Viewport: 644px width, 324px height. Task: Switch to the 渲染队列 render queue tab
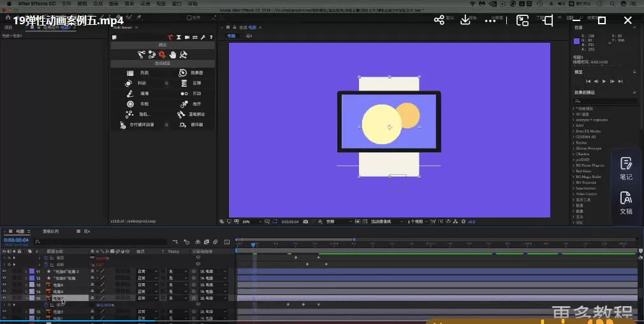(x=50, y=231)
